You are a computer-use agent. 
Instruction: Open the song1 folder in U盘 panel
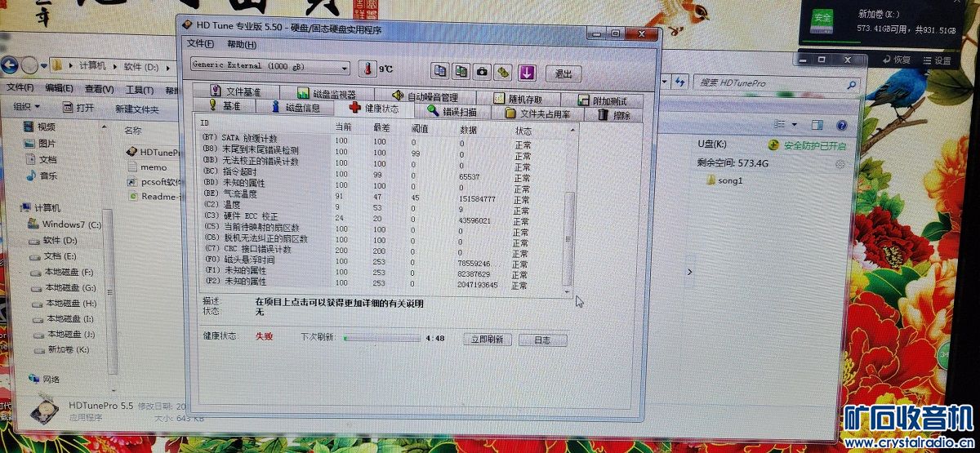(x=724, y=180)
